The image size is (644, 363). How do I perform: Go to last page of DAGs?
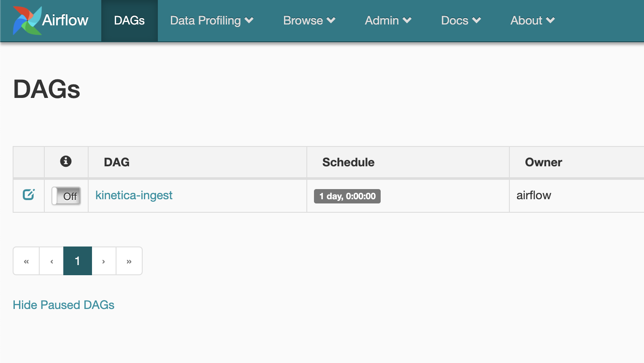click(x=129, y=261)
